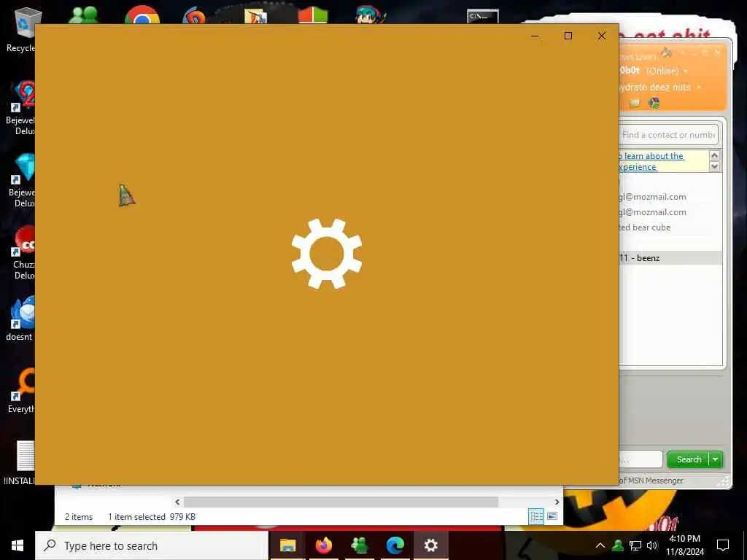Click the Type here to search box

point(152,545)
